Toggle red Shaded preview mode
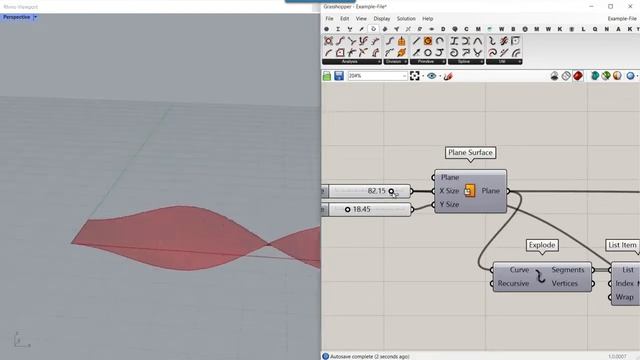 coord(578,76)
